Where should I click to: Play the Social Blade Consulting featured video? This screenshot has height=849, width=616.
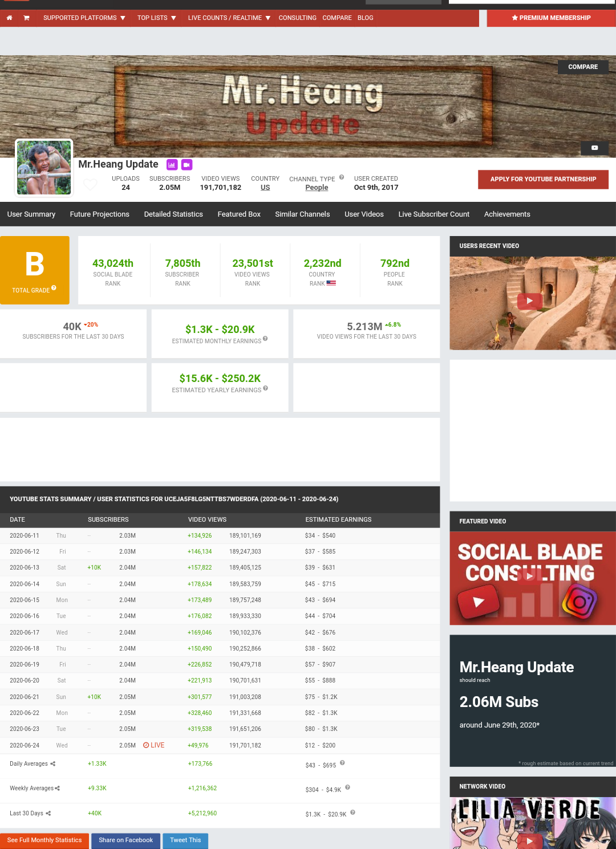click(530, 576)
